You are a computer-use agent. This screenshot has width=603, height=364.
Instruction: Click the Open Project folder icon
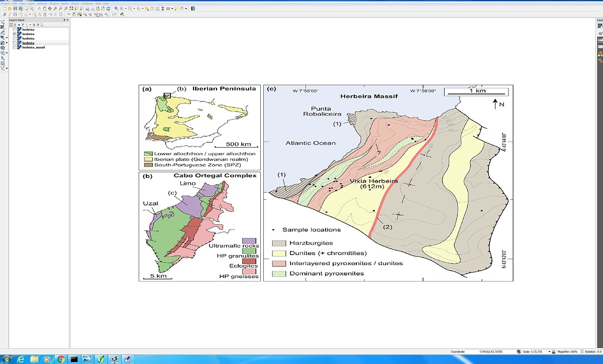pyautogui.click(x=10, y=9)
